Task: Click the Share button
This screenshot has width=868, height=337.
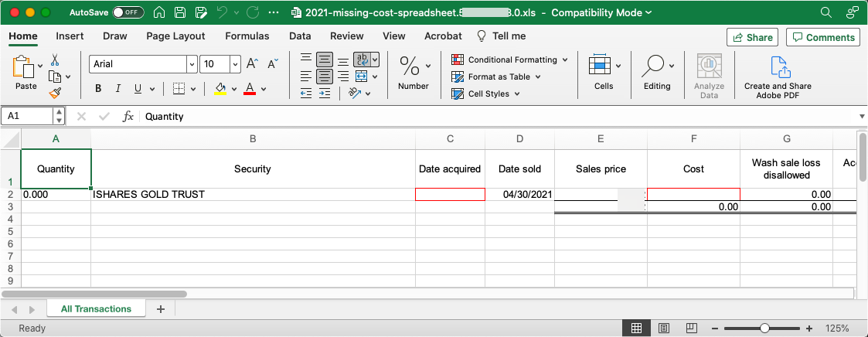Action: tap(752, 38)
